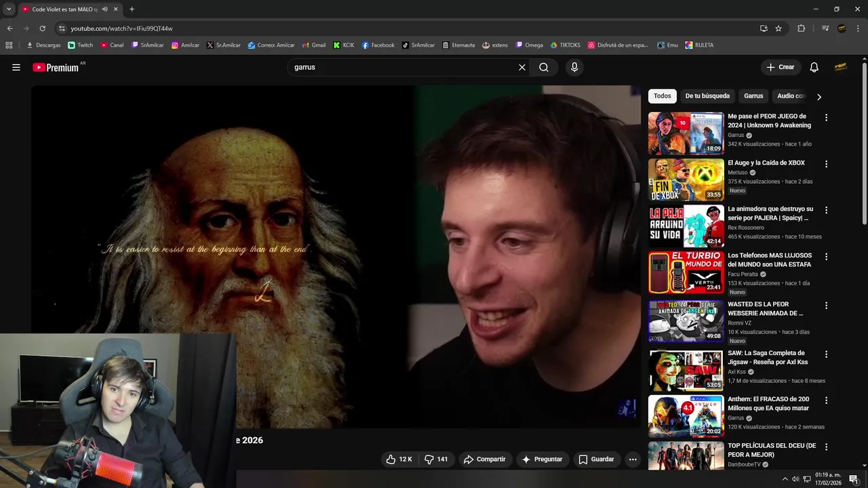Open options for El Auge y la Caída de XBOX
This screenshot has height=488, width=868.
(x=826, y=164)
